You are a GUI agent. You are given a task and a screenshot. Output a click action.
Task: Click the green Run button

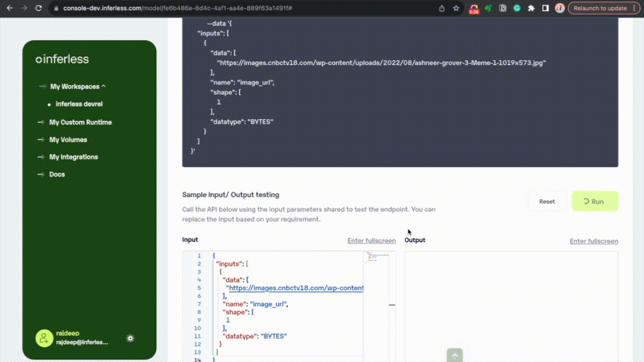594,201
